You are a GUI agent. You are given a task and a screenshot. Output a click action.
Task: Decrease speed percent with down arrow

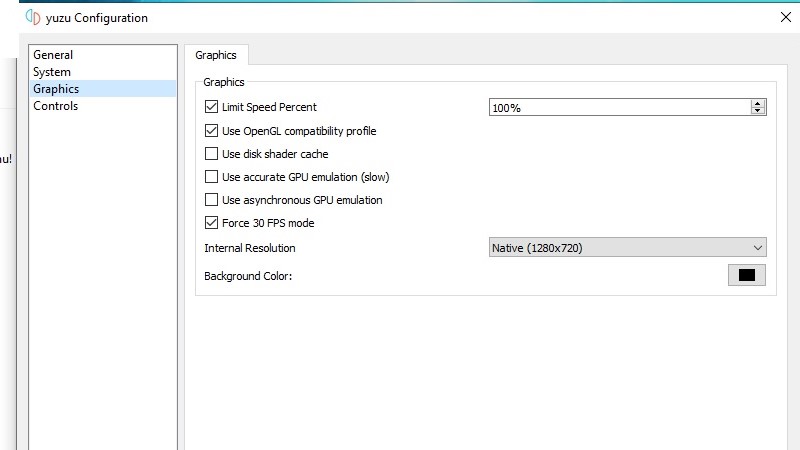[758, 111]
